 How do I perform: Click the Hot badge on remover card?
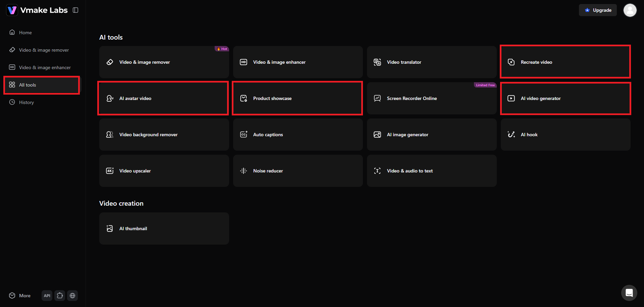pos(222,49)
